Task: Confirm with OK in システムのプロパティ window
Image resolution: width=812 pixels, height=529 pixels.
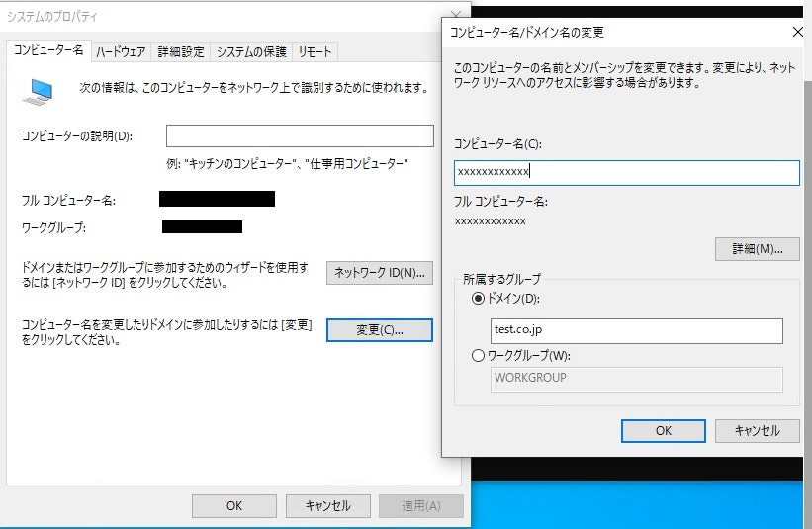Action: [234, 505]
